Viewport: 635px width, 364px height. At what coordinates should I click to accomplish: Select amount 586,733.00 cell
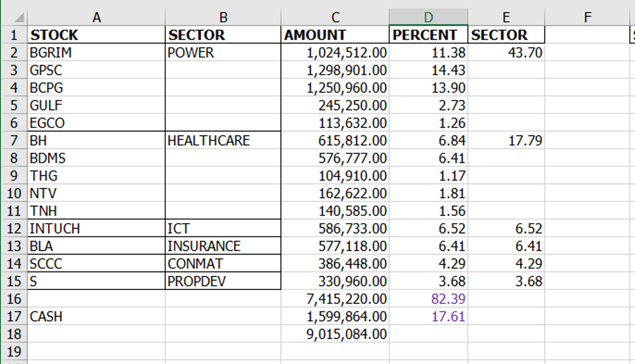[x=335, y=228]
